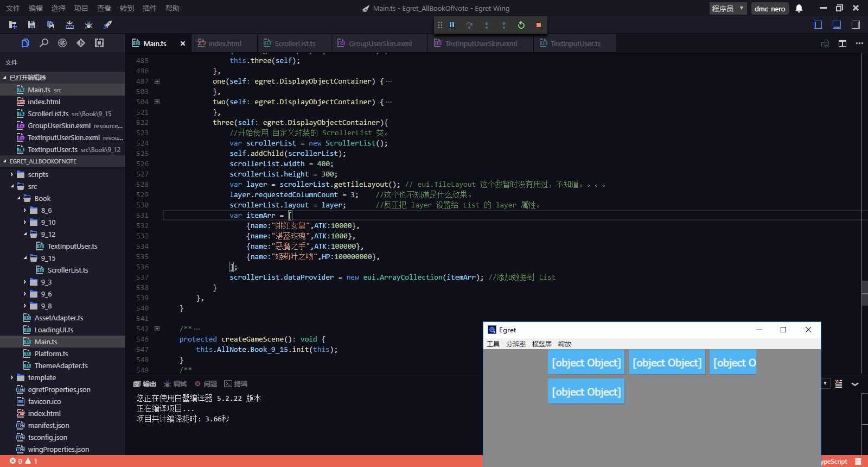
Task: Open 工具 menu in Egret window
Action: click(x=493, y=344)
